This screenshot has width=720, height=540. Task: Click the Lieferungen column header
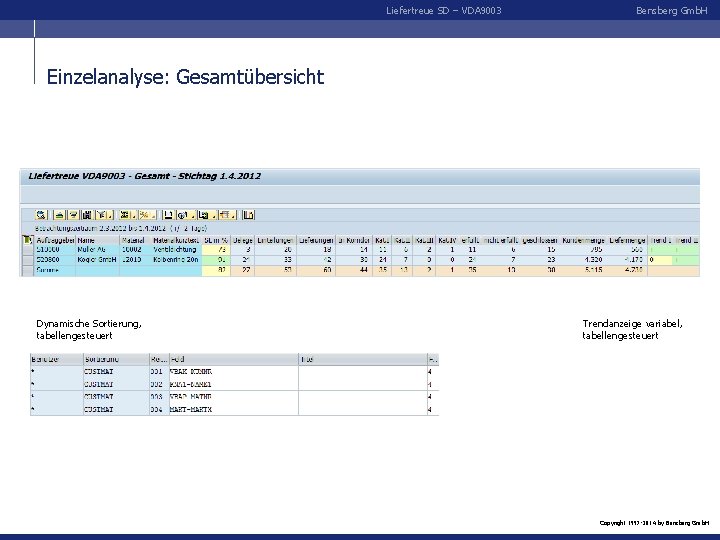click(316, 240)
